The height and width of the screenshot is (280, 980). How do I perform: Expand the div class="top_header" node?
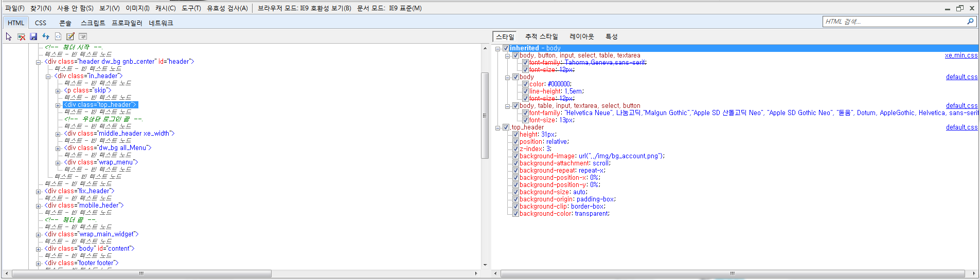[58, 105]
